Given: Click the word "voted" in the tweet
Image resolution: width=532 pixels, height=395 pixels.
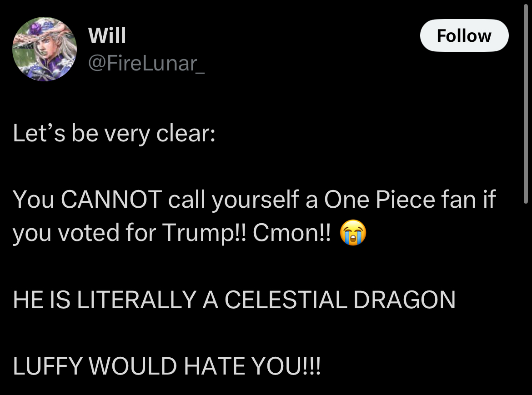Looking at the screenshot, I should pos(89,233).
